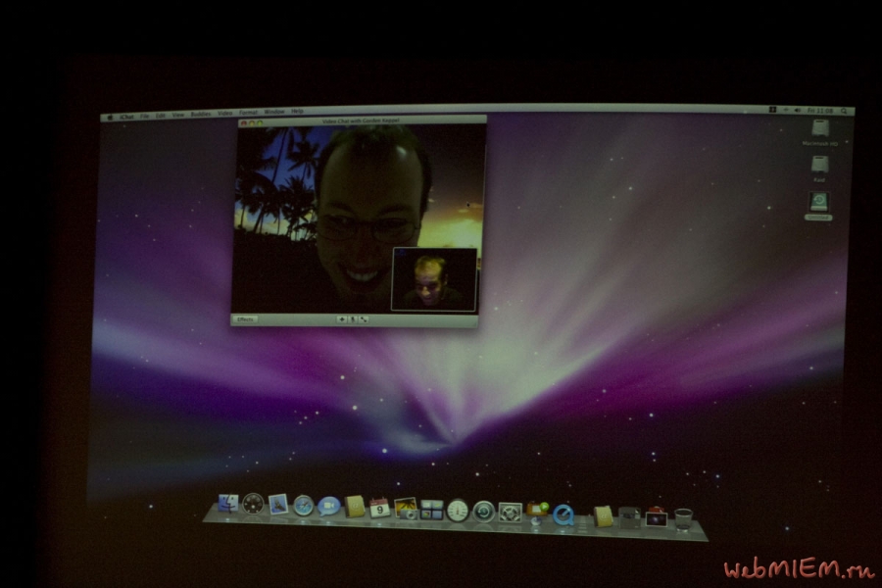Image resolution: width=882 pixels, height=588 pixels.
Task: Open Finder from the Dock
Action: (227, 504)
